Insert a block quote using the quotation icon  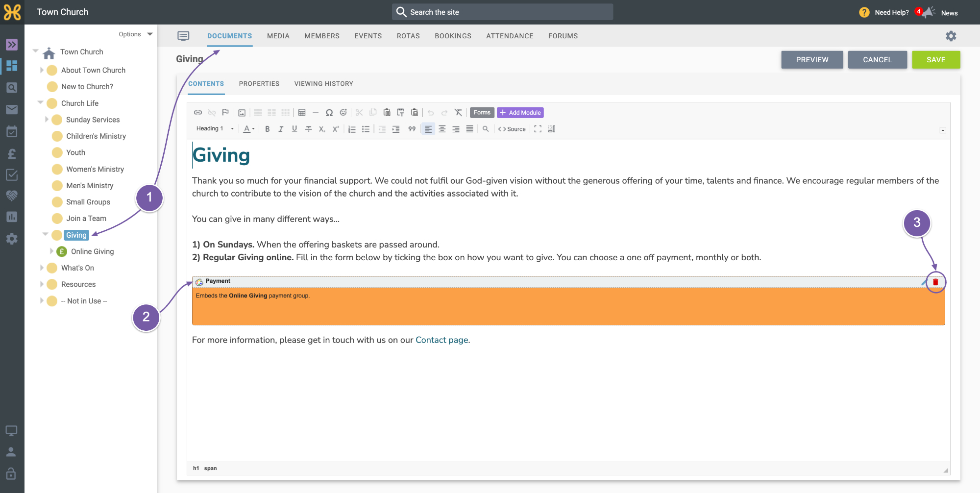412,129
